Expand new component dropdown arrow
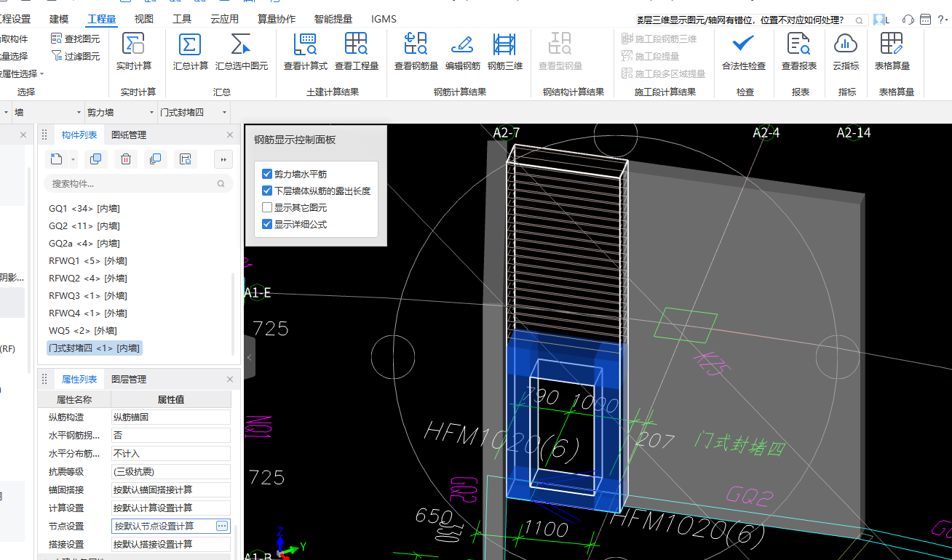 [x=74, y=159]
